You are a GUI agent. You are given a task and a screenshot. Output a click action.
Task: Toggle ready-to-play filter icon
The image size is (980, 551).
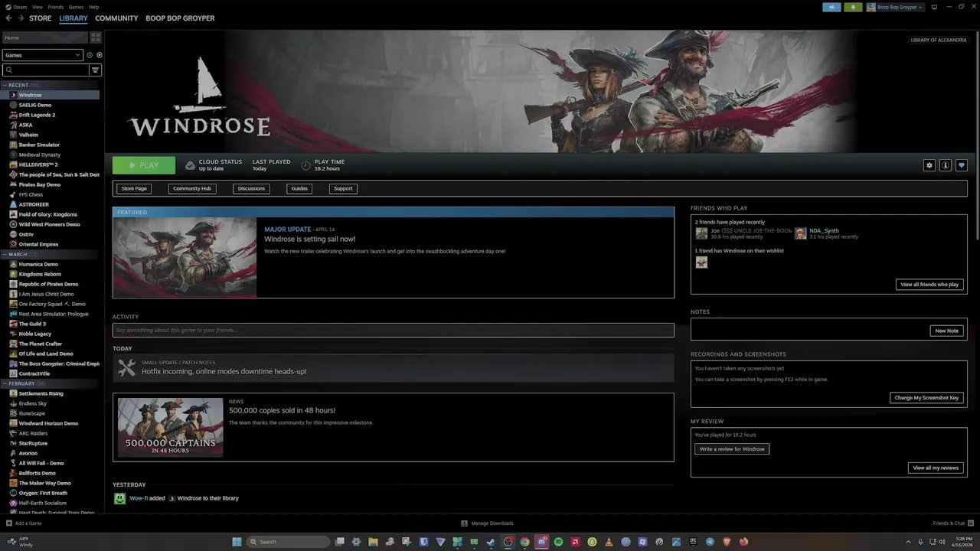tap(99, 55)
